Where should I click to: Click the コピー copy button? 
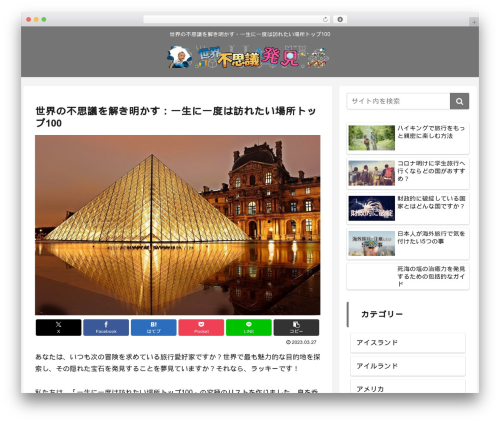tap(296, 327)
